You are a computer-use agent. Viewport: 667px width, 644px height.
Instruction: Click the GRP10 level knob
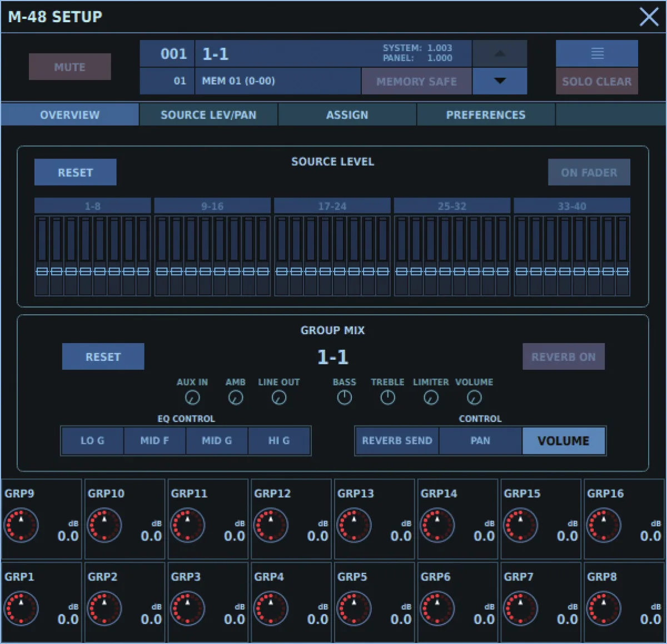click(104, 525)
